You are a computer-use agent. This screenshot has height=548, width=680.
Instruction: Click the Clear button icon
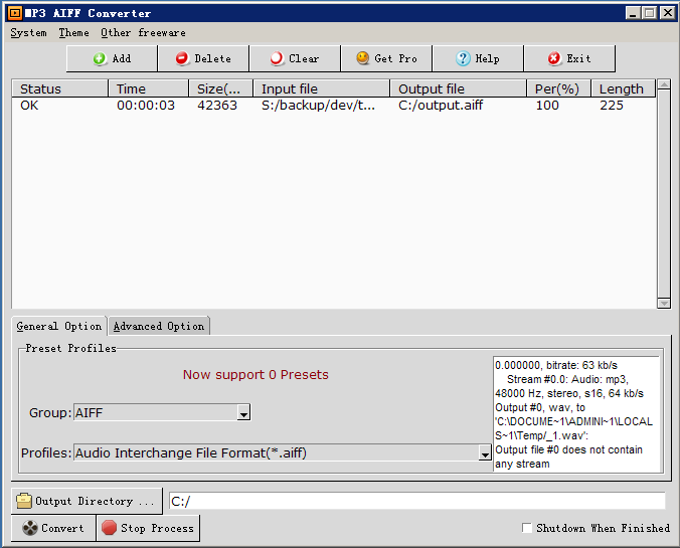pos(276,58)
